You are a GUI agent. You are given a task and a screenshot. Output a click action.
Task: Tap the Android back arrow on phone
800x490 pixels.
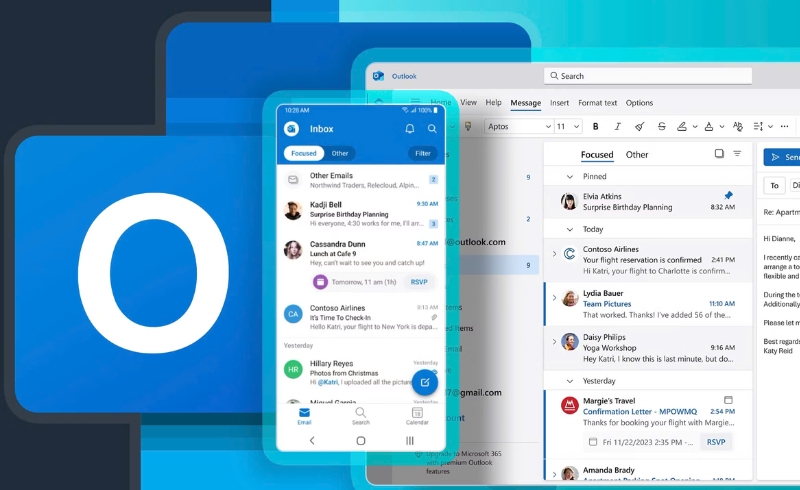pos(312,440)
